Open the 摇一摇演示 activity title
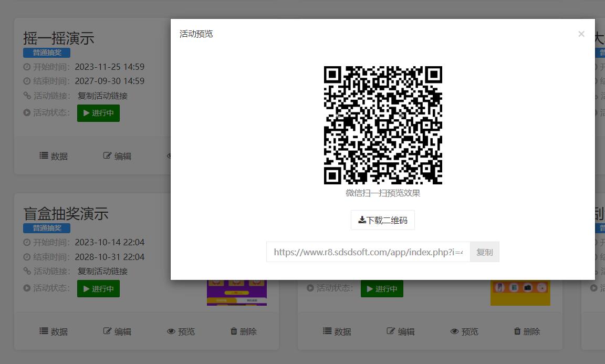This screenshot has width=605, height=364. point(59,38)
